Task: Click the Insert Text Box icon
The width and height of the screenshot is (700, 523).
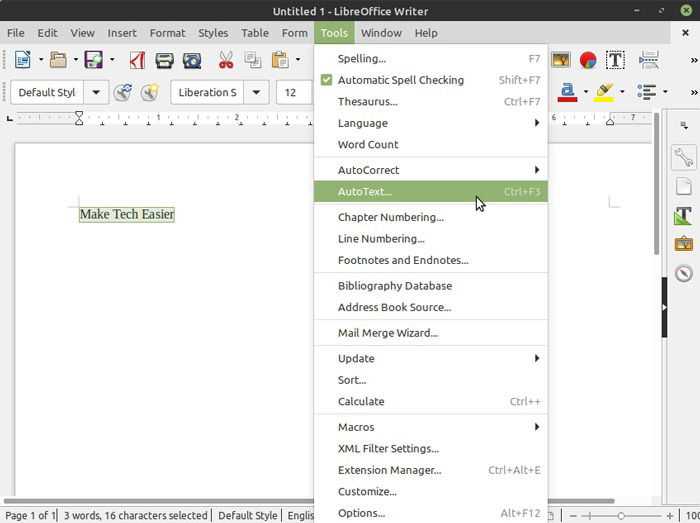Action: (615, 60)
